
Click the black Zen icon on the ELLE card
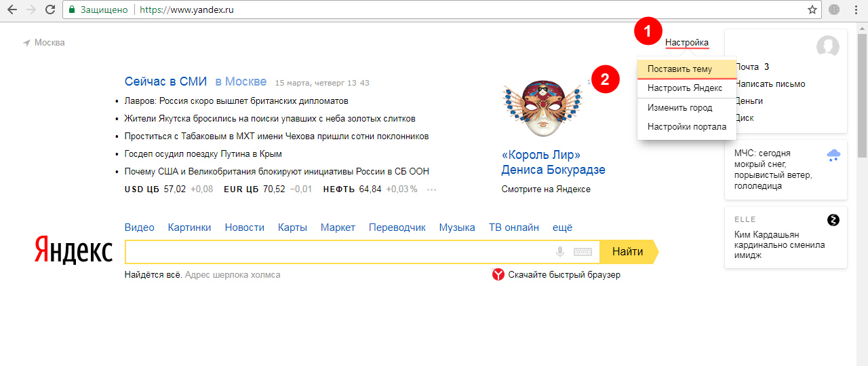pos(833,220)
